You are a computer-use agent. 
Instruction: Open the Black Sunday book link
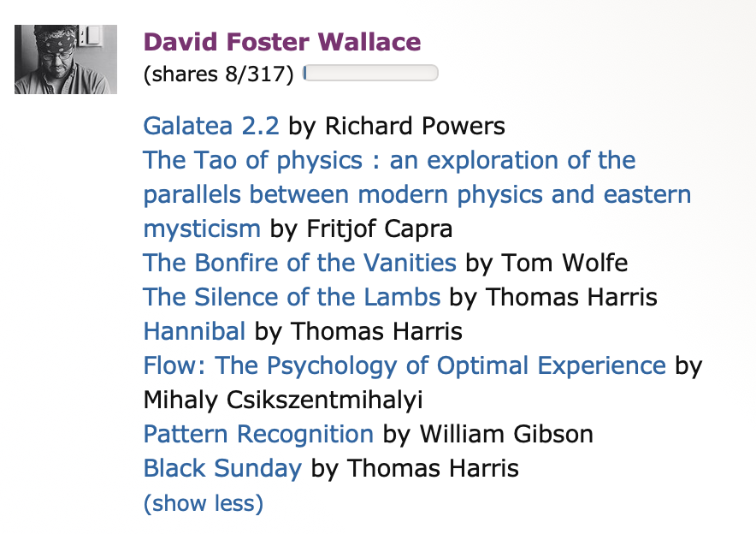222,469
